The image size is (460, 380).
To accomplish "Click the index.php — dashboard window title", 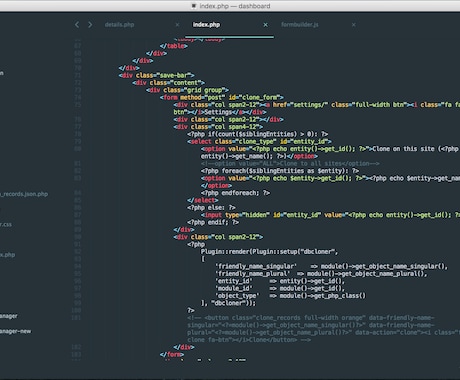I will tap(235, 6).
